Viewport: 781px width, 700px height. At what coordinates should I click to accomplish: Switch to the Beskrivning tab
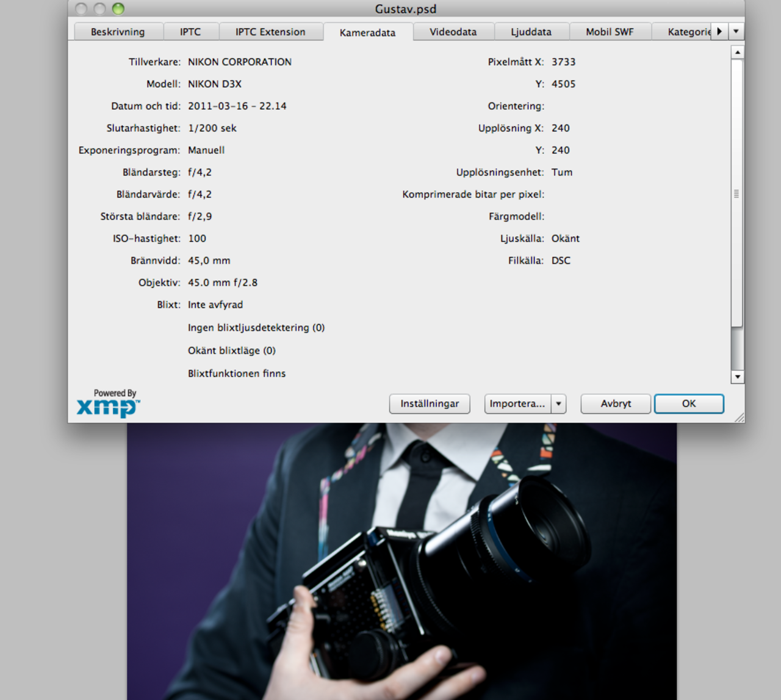118,32
